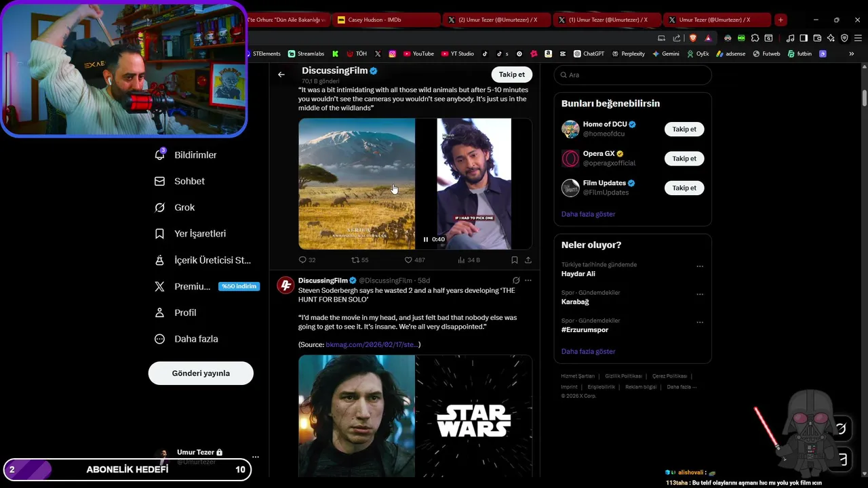This screenshot has width=868, height=488.
Task: Click Brave Shields lion icon
Action: pyautogui.click(x=692, y=38)
